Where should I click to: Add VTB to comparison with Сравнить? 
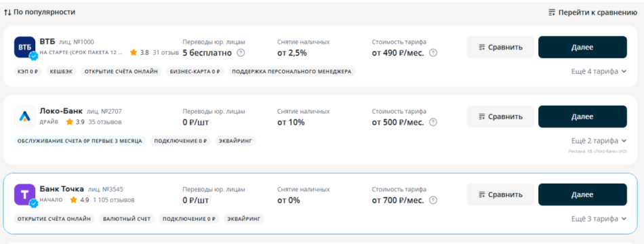[x=500, y=47]
